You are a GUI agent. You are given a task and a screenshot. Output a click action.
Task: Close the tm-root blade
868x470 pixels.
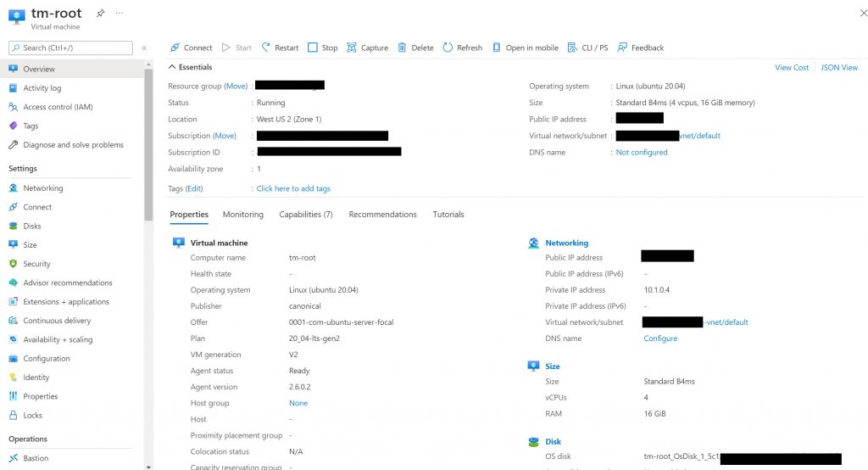coord(863,13)
